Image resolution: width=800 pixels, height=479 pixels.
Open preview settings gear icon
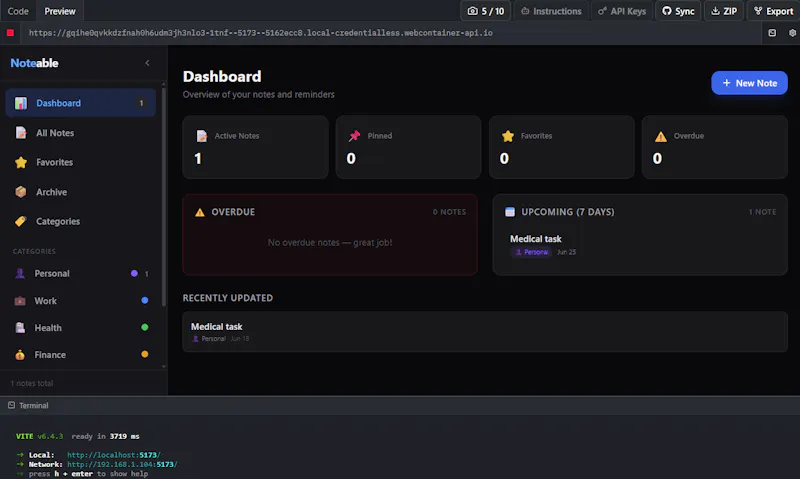792,33
